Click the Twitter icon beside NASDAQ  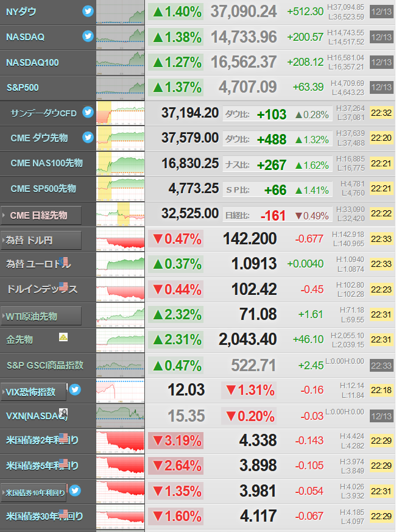tap(88, 36)
